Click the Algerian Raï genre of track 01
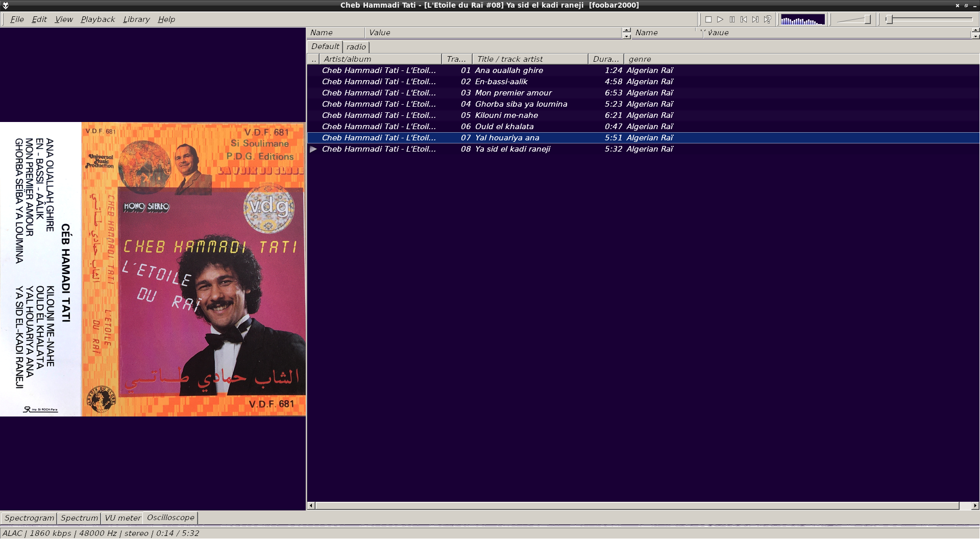This screenshot has height=539, width=980. 650,70
